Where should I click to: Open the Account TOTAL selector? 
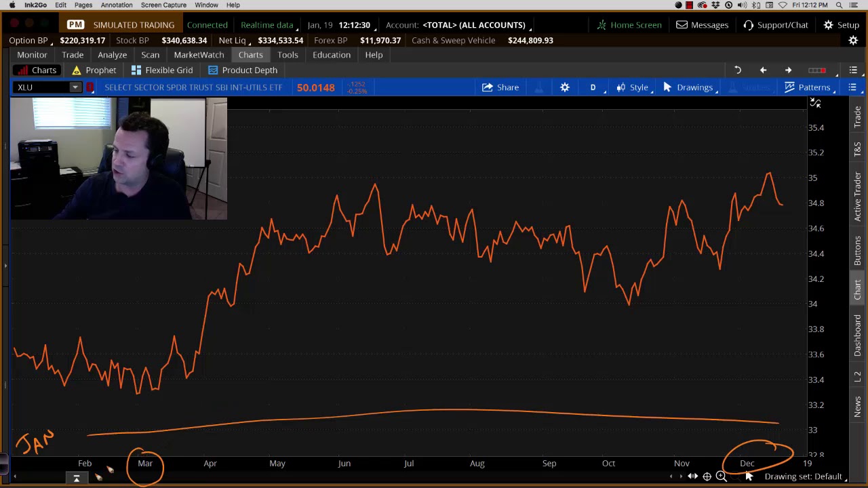click(475, 25)
